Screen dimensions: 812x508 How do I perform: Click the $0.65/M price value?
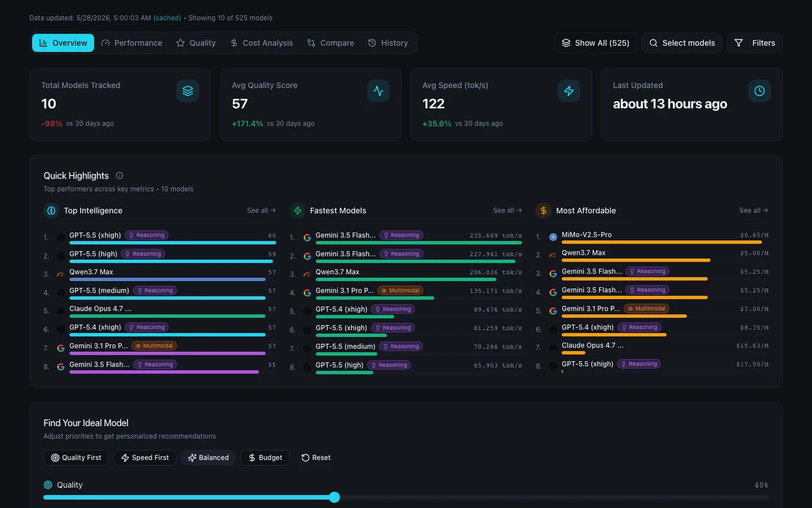pos(754,235)
